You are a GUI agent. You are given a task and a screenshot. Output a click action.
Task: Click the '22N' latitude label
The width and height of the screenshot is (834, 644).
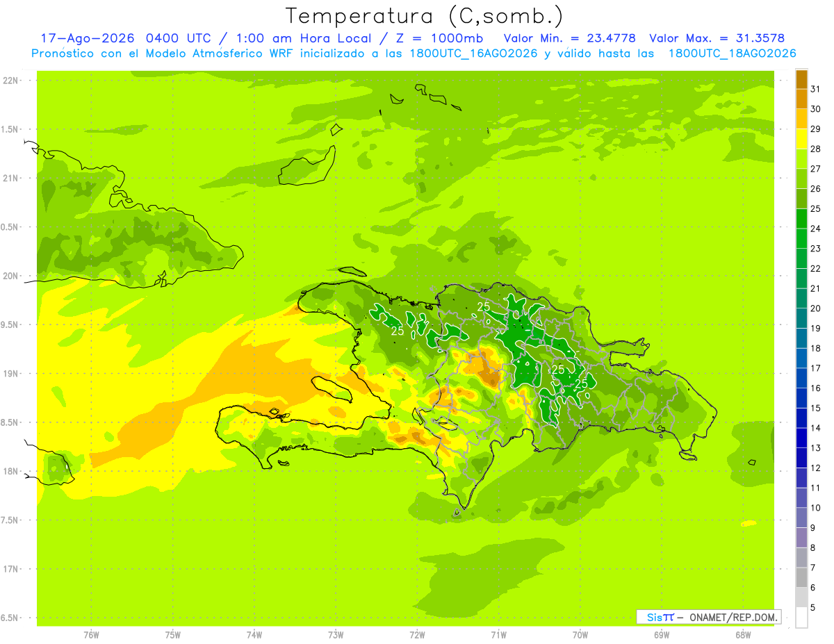10,80
